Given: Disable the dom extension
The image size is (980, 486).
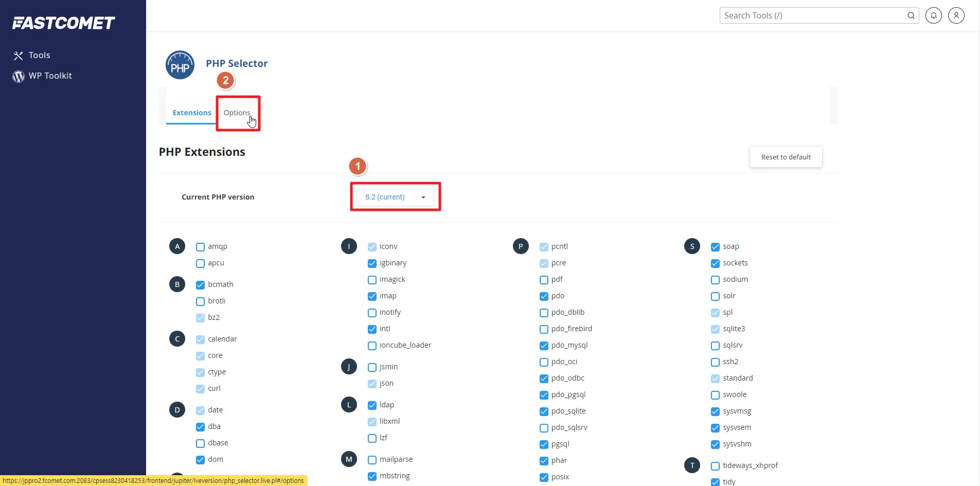Looking at the screenshot, I should tap(200, 460).
